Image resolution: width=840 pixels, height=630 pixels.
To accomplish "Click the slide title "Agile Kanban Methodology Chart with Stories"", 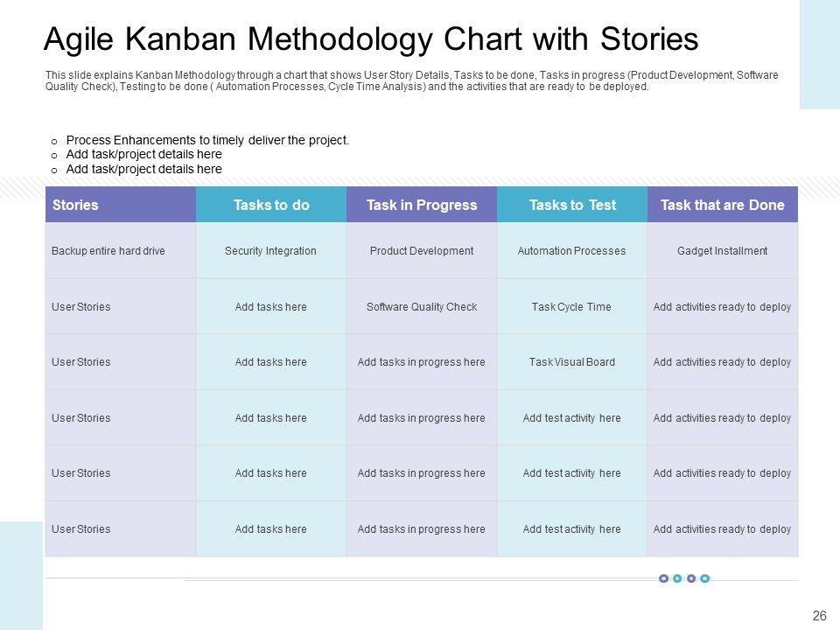I will click(371, 40).
